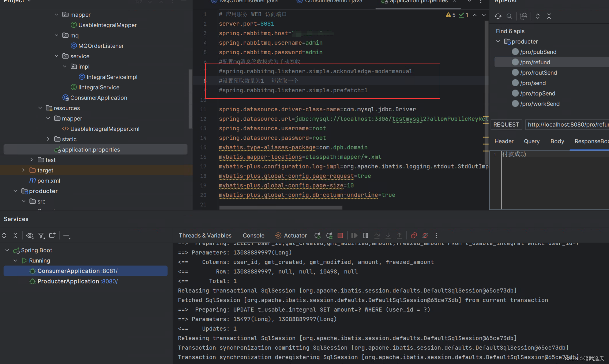Collapse the resources folder
Image resolution: width=609 pixels, height=364 pixels.
pos(40,108)
